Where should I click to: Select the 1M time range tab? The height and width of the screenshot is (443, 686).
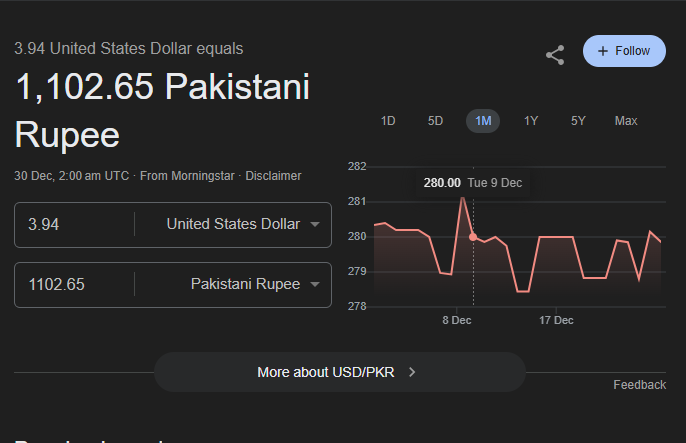click(483, 121)
